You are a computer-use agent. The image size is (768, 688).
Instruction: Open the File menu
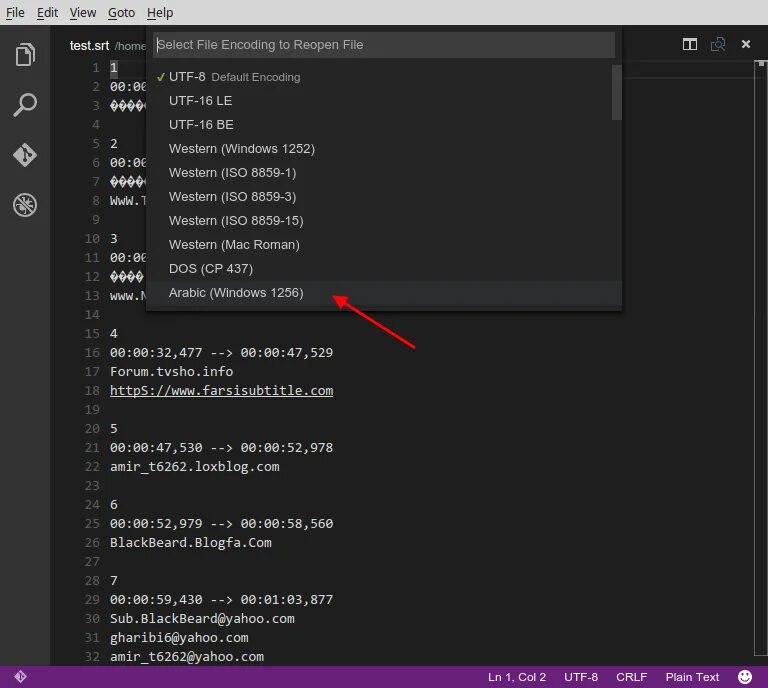pyautogui.click(x=15, y=13)
